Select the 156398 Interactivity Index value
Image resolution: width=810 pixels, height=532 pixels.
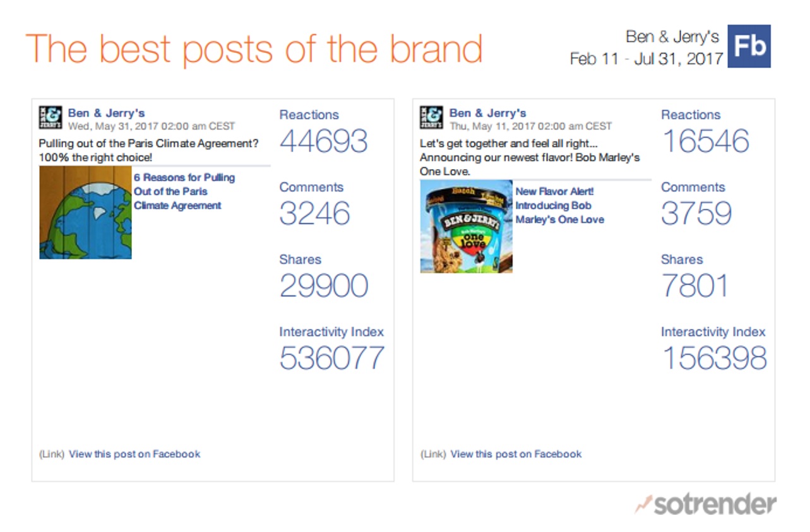[x=714, y=358]
